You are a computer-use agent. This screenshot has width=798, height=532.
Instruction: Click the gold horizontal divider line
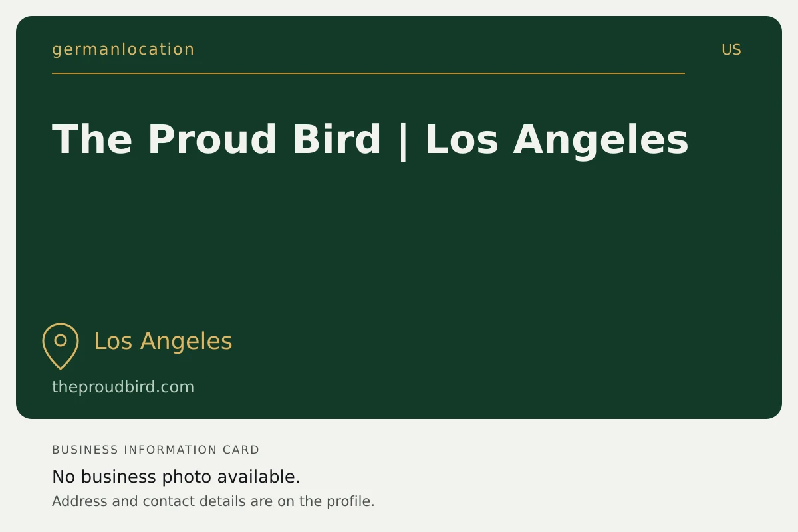368,74
